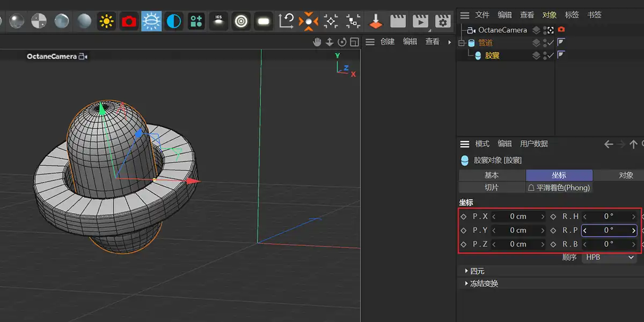Screen dimensions: 644x322
Task: Click the IES light icon
Action: (218, 21)
